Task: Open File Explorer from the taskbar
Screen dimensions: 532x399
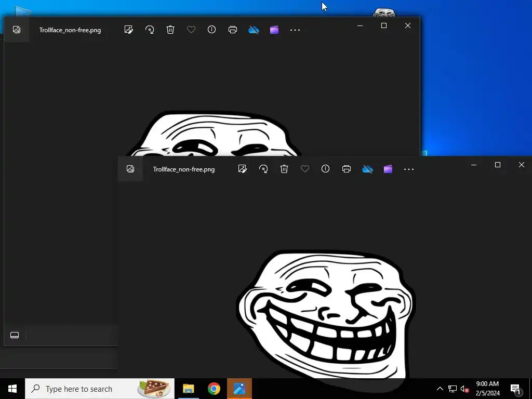Action: (x=188, y=389)
